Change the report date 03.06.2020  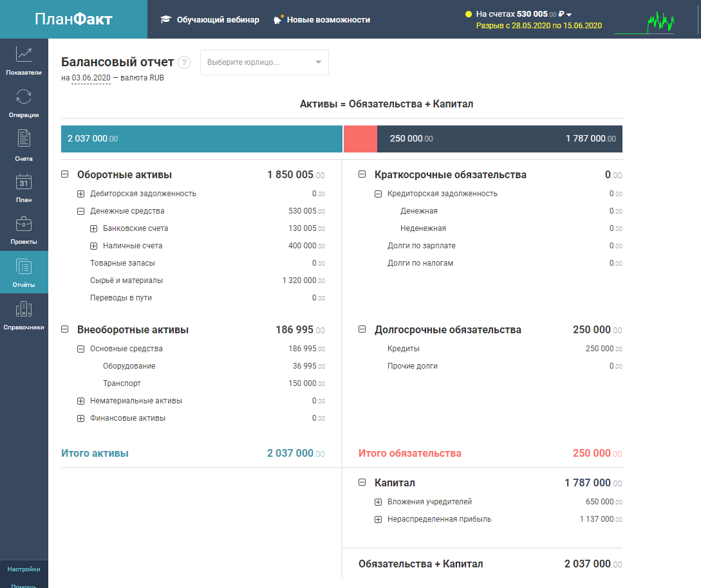(x=91, y=78)
